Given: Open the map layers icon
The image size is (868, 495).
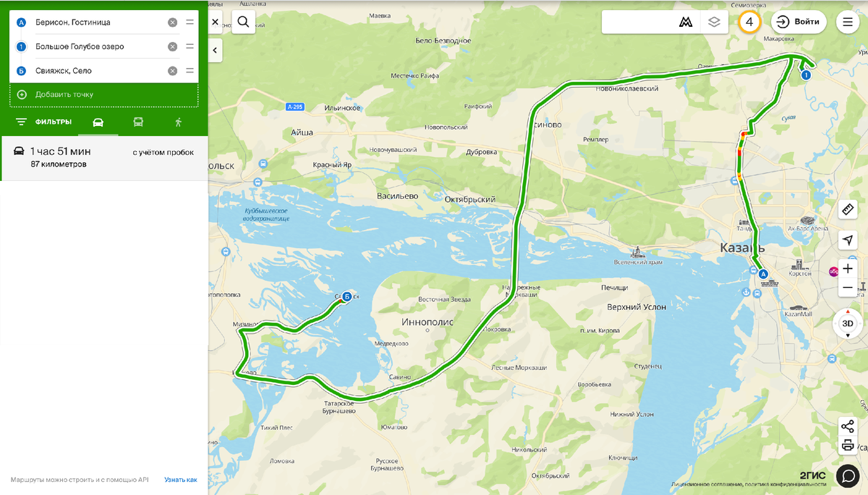Looking at the screenshot, I should click(x=714, y=22).
